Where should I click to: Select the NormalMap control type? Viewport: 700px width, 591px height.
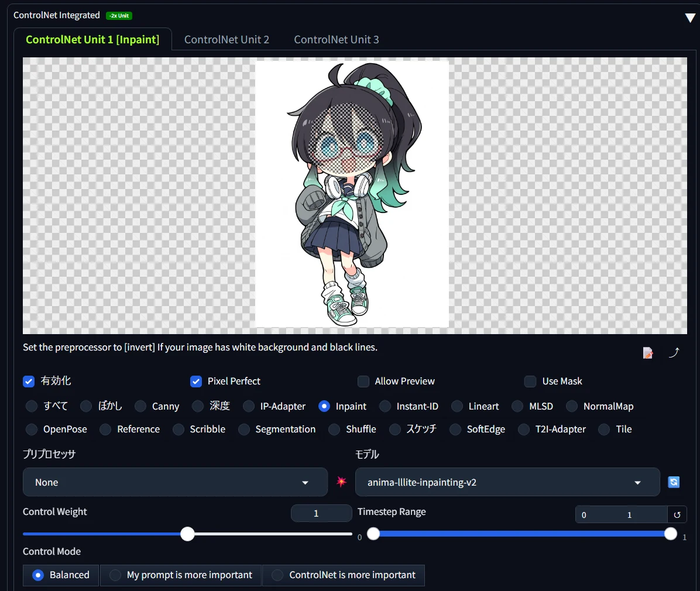[x=572, y=406]
